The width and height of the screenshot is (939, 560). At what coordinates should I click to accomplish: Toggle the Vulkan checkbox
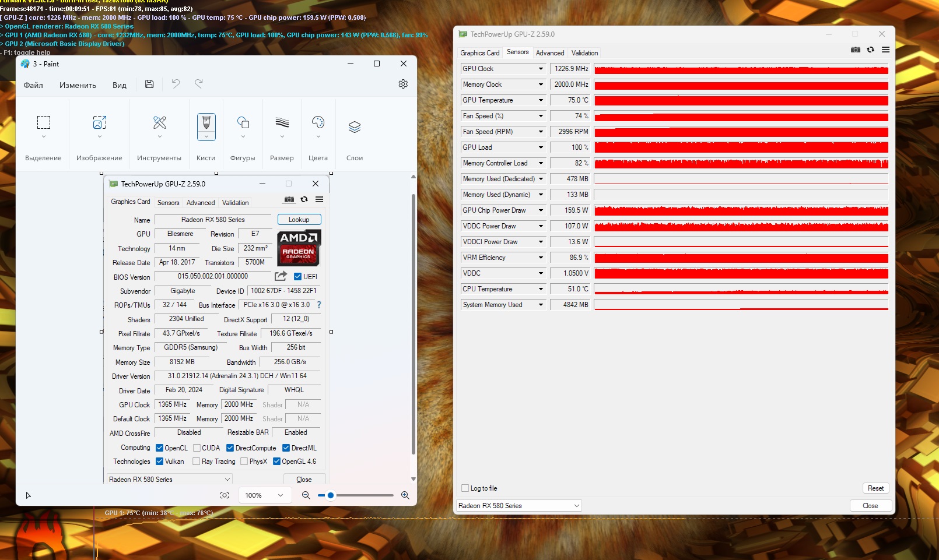click(159, 462)
